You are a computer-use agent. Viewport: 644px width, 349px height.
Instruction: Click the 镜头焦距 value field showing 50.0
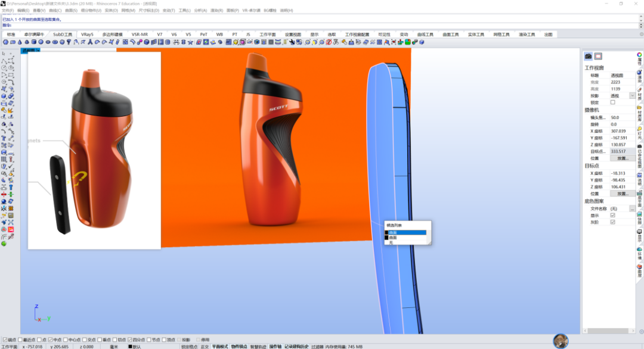pos(622,118)
